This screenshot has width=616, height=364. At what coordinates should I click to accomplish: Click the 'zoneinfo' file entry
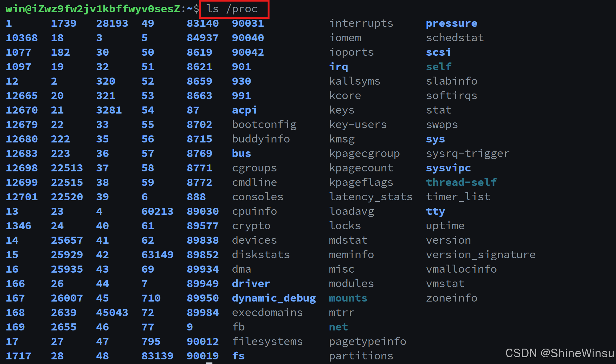coord(451,298)
